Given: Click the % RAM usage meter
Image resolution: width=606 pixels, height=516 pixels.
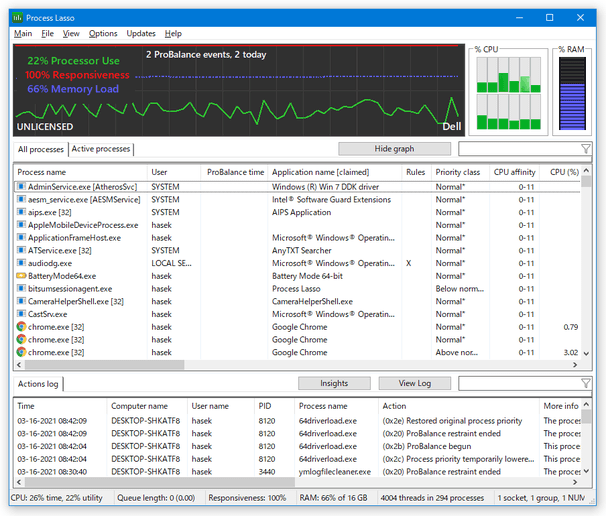Looking at the screenshot, I should [572, 93].
